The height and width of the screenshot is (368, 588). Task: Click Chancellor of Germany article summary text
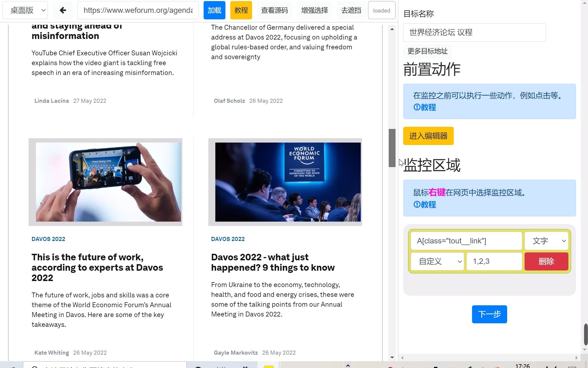[284, 42]
